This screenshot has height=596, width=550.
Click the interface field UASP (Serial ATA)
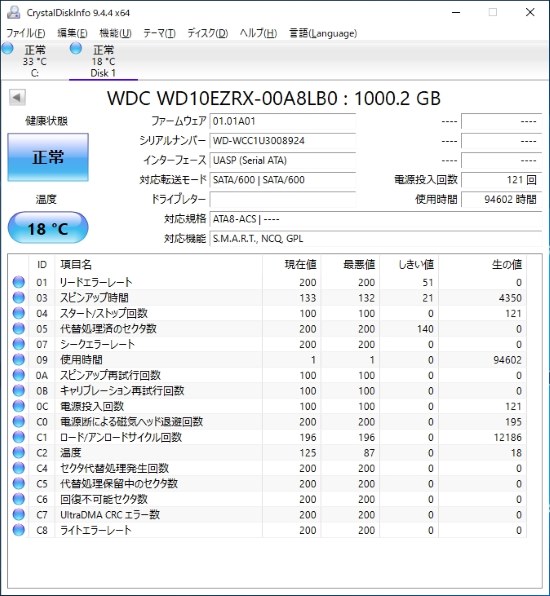(282, 160)
